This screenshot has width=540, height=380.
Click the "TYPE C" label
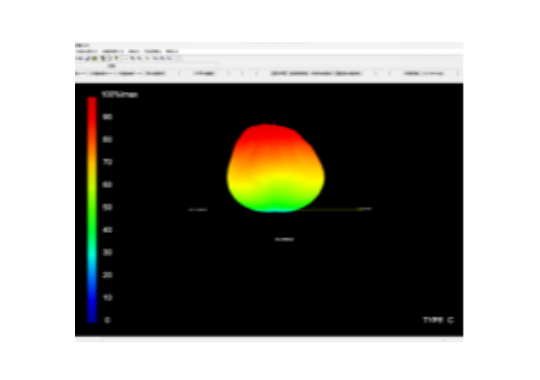tap(438, 320)
